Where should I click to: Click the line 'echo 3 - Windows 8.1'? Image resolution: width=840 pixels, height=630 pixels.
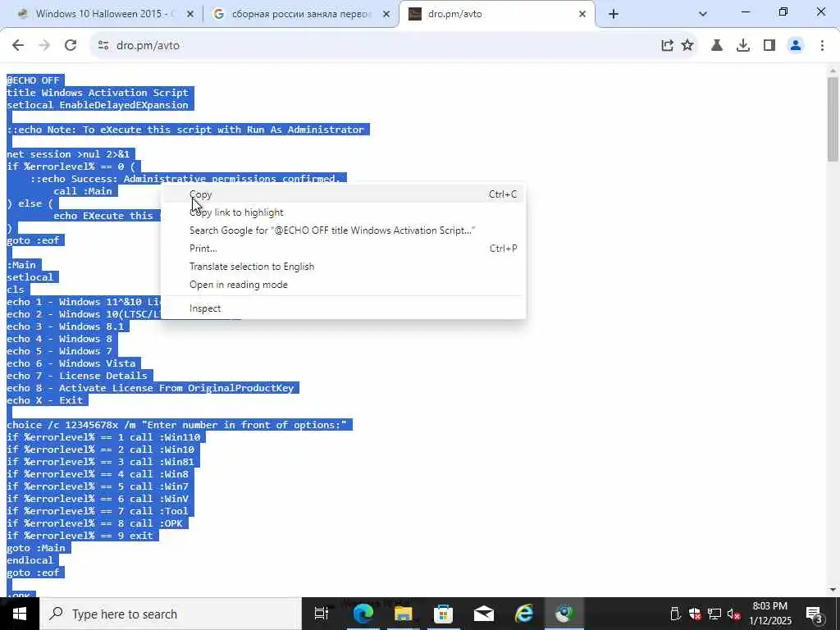66,326
